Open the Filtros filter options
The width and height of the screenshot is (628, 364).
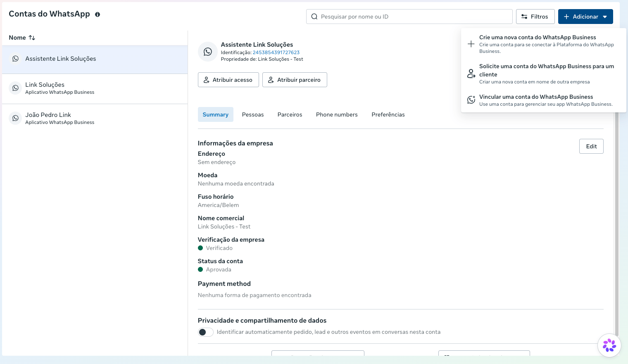click(535, 17)
